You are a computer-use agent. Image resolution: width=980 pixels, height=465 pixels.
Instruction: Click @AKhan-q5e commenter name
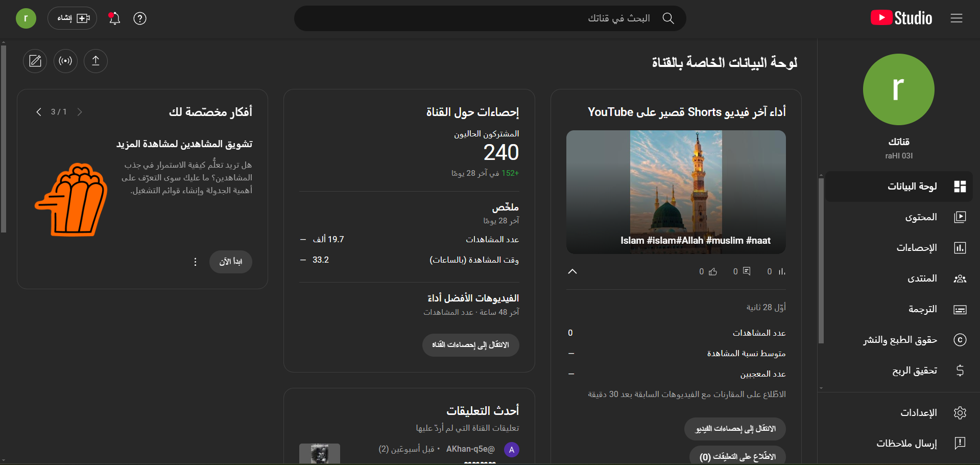pyautogui.click(x=470, y=449)
